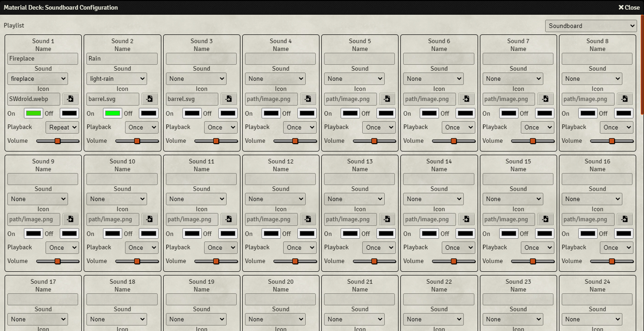644x331 pixels.
Task: Click the Sound 3 Name input field
Action: click(201, 59)
